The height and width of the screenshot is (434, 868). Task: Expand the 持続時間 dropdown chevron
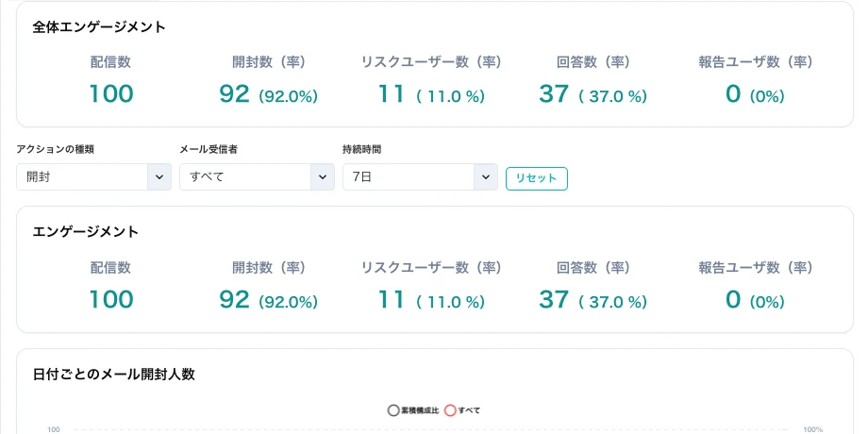pyautogui.click(x=486, y=177)
